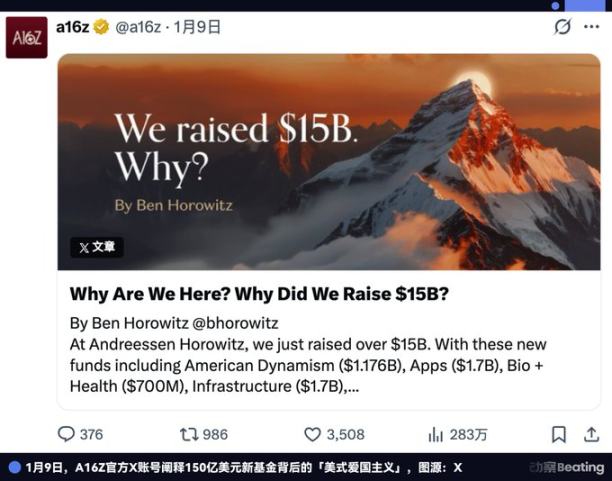
Task: Repost the tweet using the retweet icon
Action: point(189,435)
